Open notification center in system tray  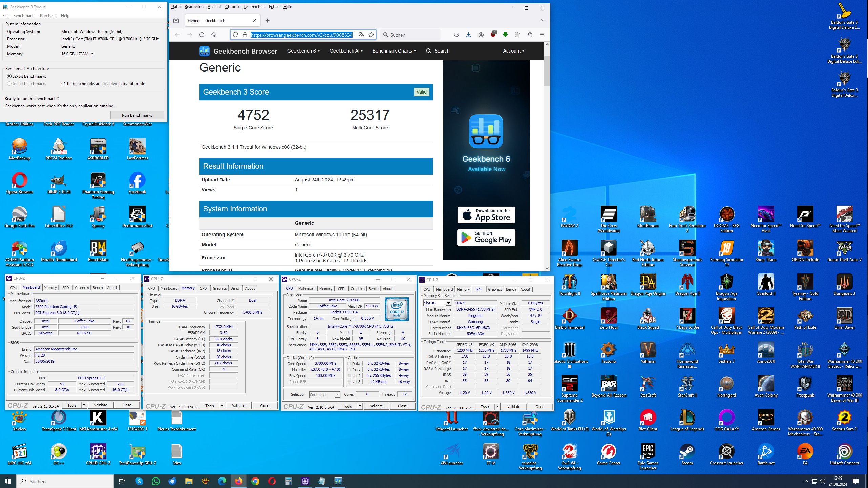click(x=855, y=481)
